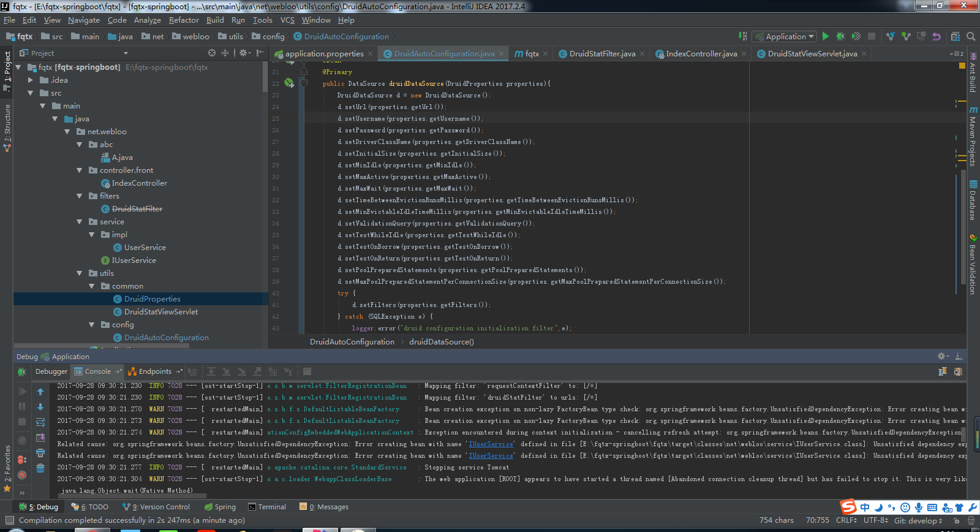The width and height of the screenshot is (980, 532).
Task: Switch to the IndexController.java editor tab
Action: coord(701,54)
